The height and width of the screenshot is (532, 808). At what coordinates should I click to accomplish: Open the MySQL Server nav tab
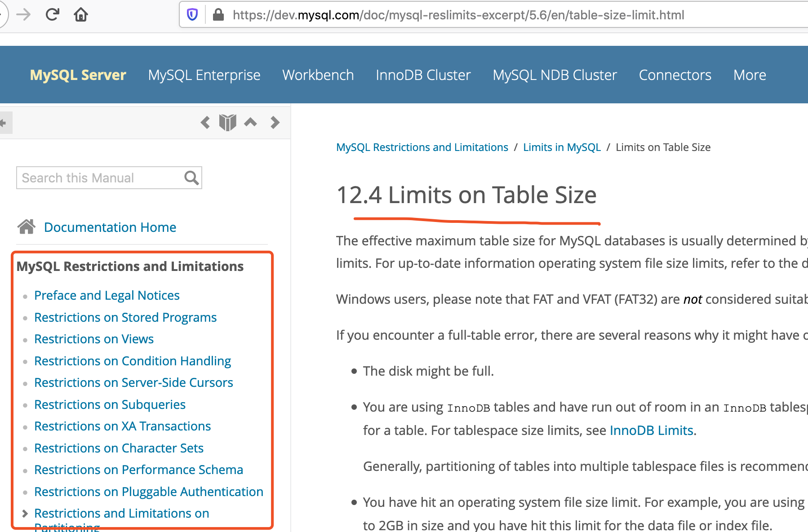pyautogui.click(x=78, y=75)
